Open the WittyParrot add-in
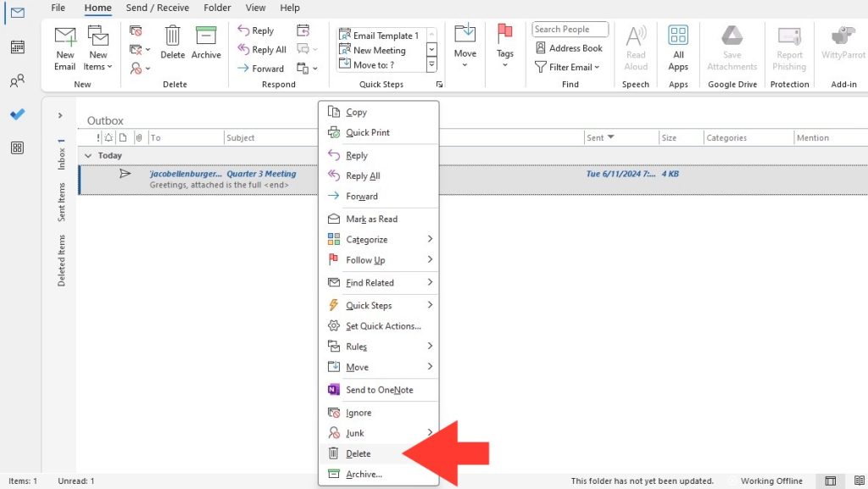The image size is (868, 489). (843, 42)
